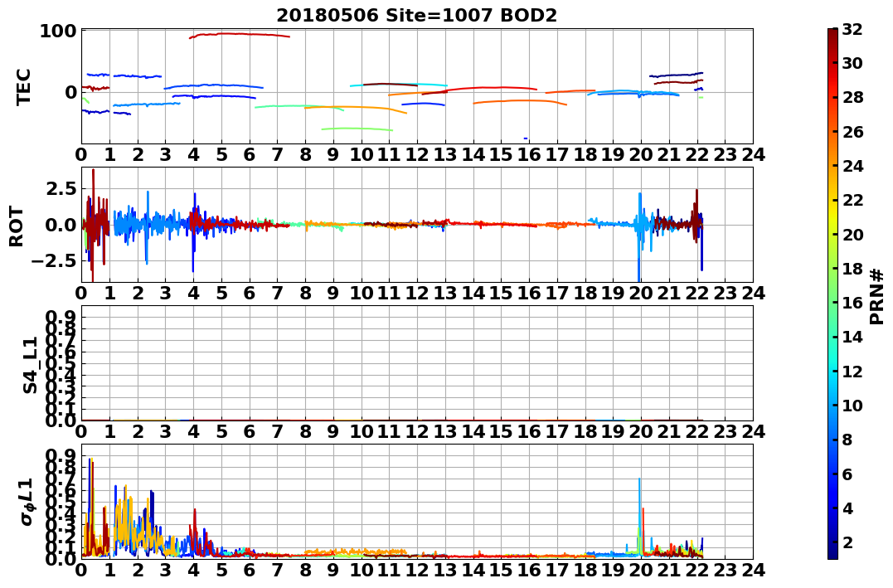Select colorbar tick label 16
893x588 pixels.
[x=852, y=303]
